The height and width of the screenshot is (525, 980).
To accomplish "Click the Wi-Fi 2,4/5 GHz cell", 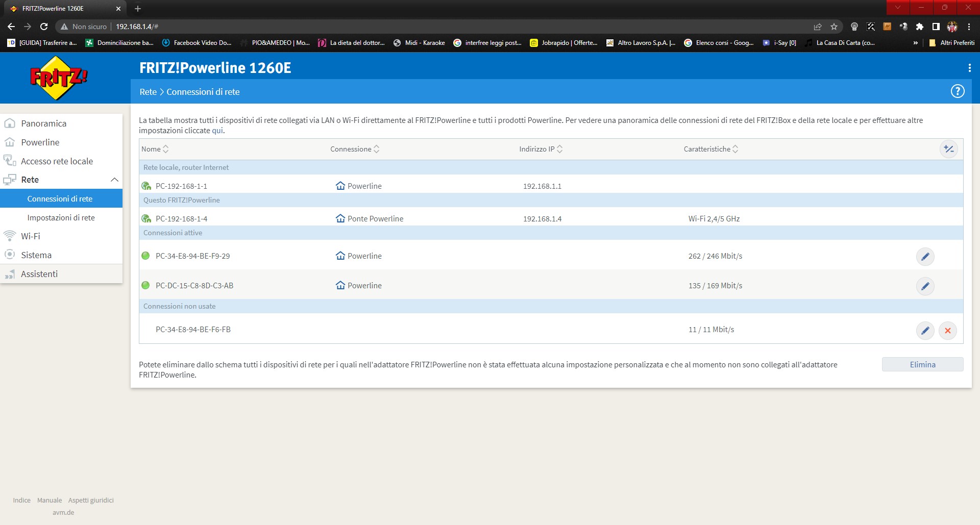I will (x=714, y=219).
